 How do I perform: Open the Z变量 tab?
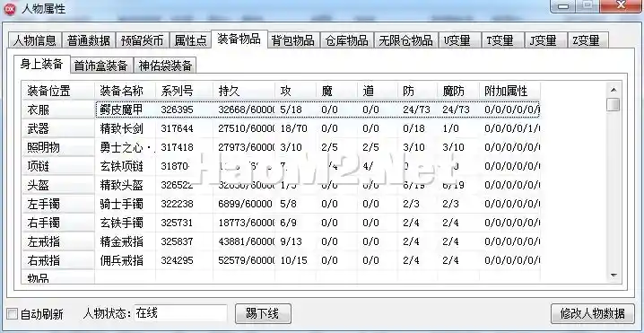click(x=588, y=40)
